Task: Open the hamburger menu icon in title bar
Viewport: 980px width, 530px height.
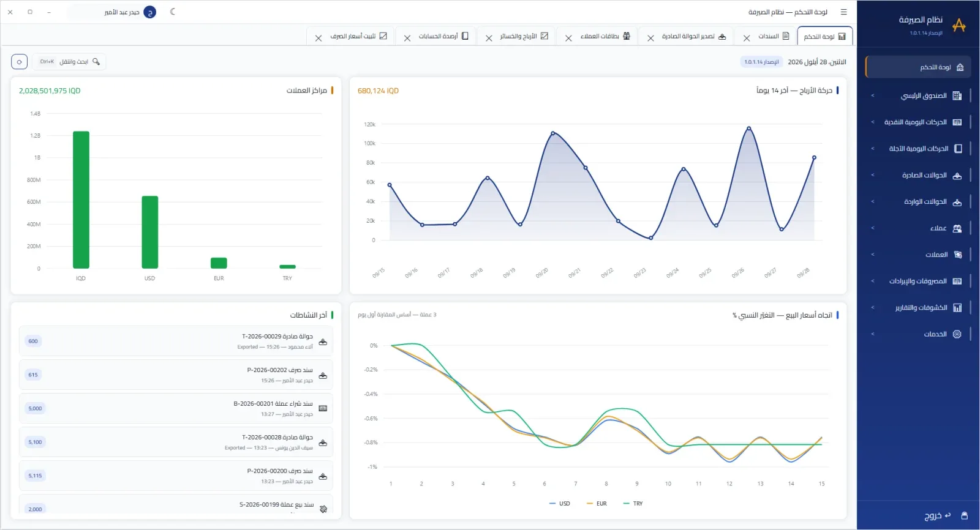Action: click(x=844, y=12)
